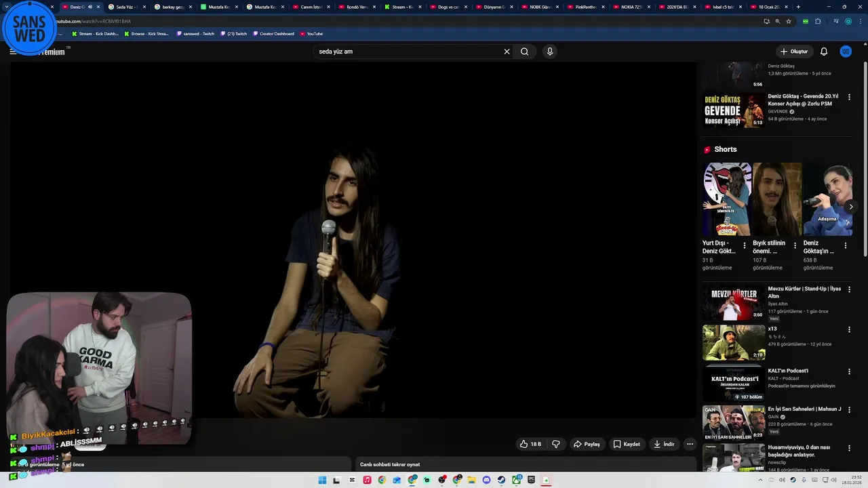Open Adaşıma Deniz Göktaş short thumbnail
Screen dimensions: 868x488
pos(827,199)
